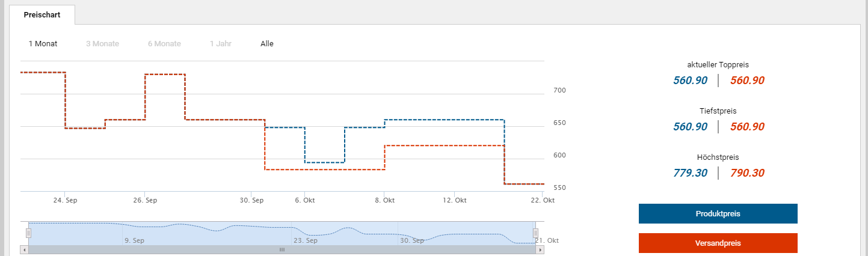Toggle the Versandpreis series button

718,243
